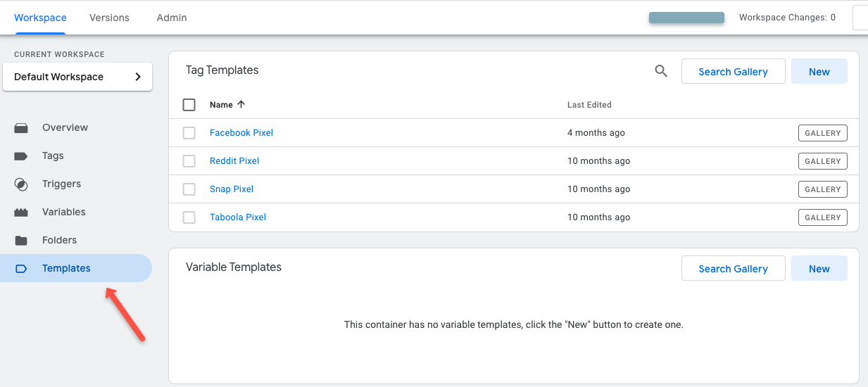Click the Tag Templates search magnifier
The width and height of the screenshot is (868, 387).
[x=661, y=71]
